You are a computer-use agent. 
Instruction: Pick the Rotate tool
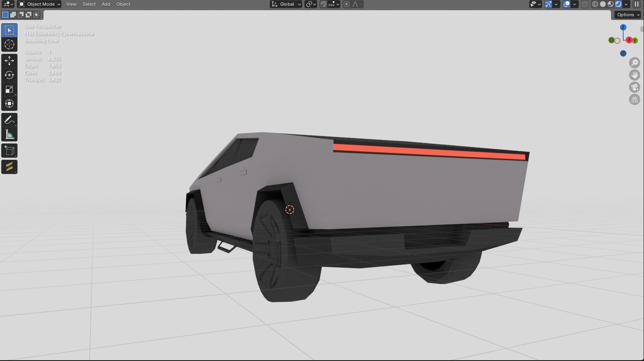point(9,75)
